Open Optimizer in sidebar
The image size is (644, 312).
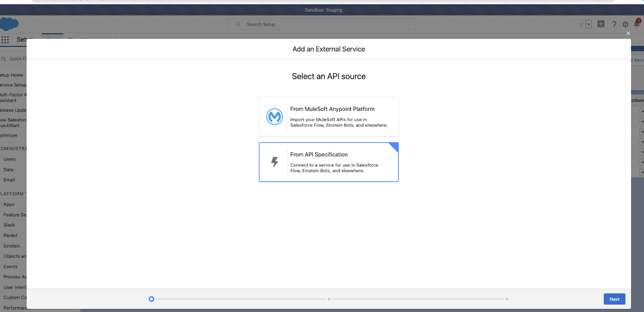pyautogui.click(x=9, y=135)
